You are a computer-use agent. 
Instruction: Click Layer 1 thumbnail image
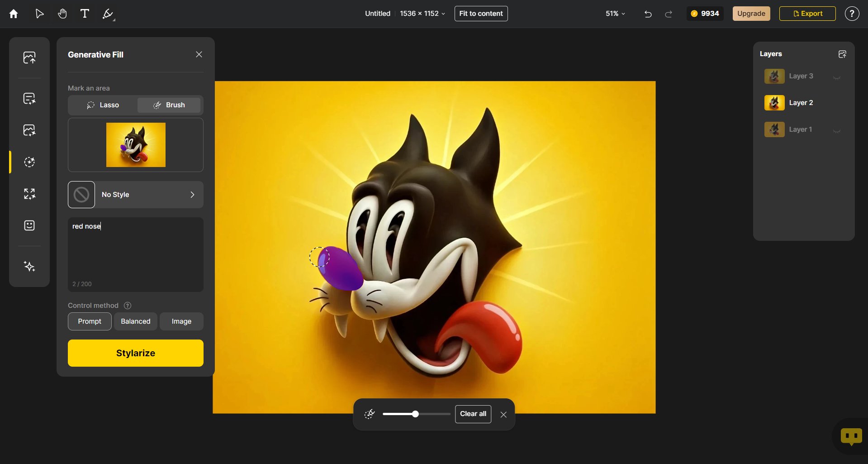coord(774,129)
